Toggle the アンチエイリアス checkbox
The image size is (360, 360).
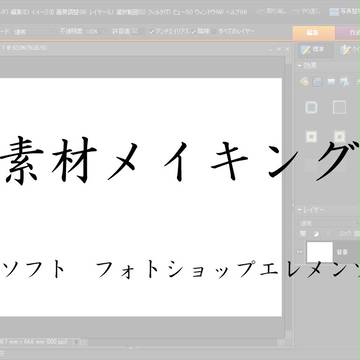tap(152, 31)
